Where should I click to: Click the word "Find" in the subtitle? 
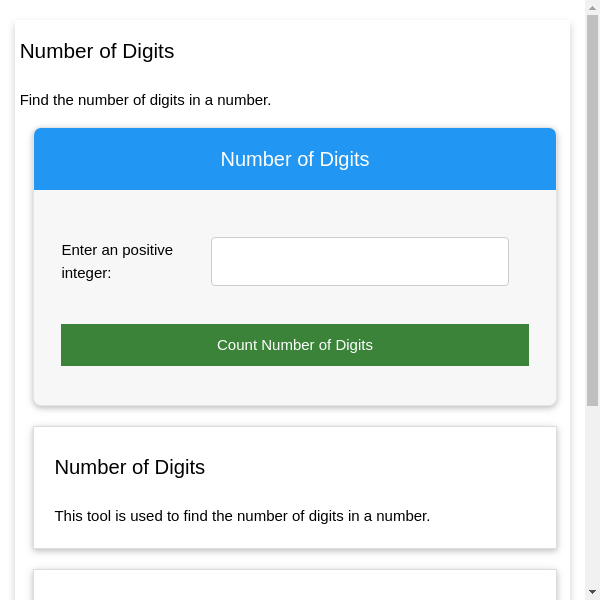pyautogui.click(x=36, y=100)
